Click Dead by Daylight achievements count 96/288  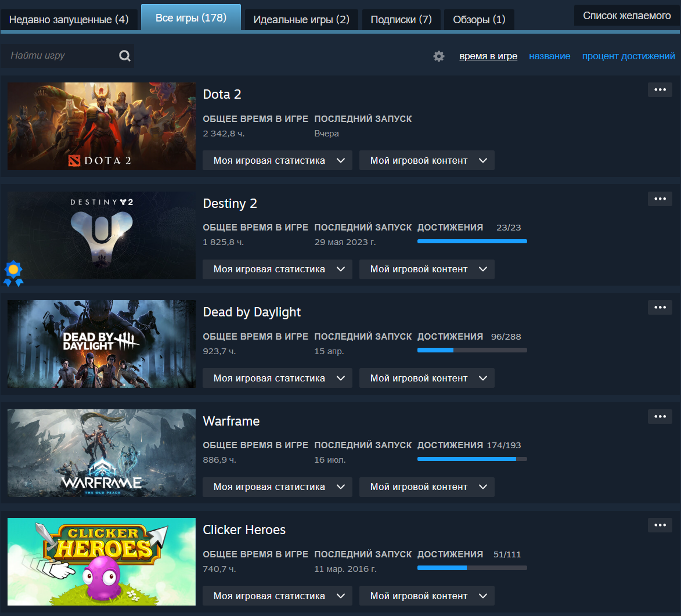coord(506,337)
